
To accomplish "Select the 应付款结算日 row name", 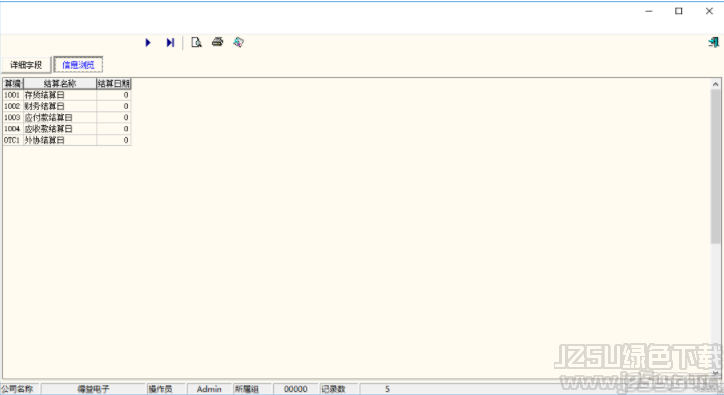I will [x=60, y=117].
